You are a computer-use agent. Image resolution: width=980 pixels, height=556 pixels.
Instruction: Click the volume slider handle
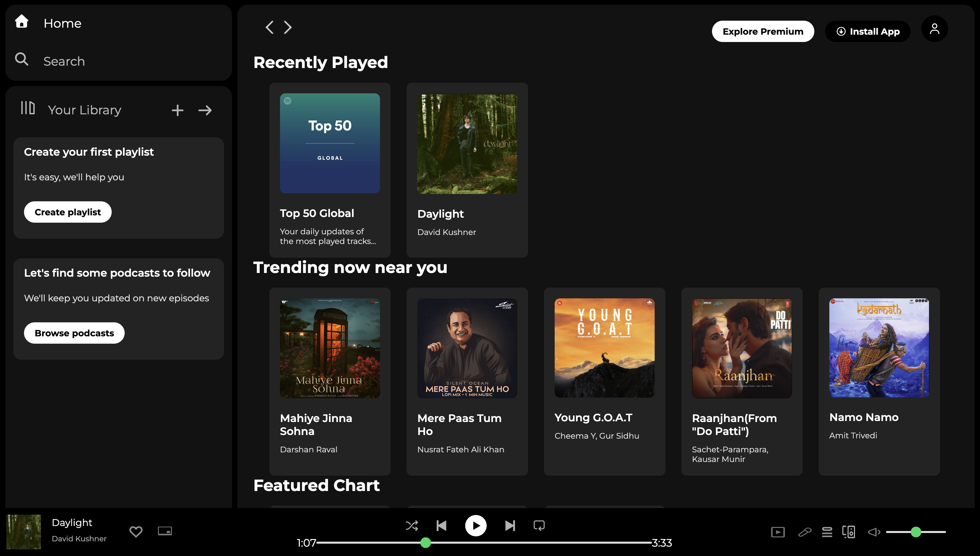pyautogui.click(x=916, y=532)
